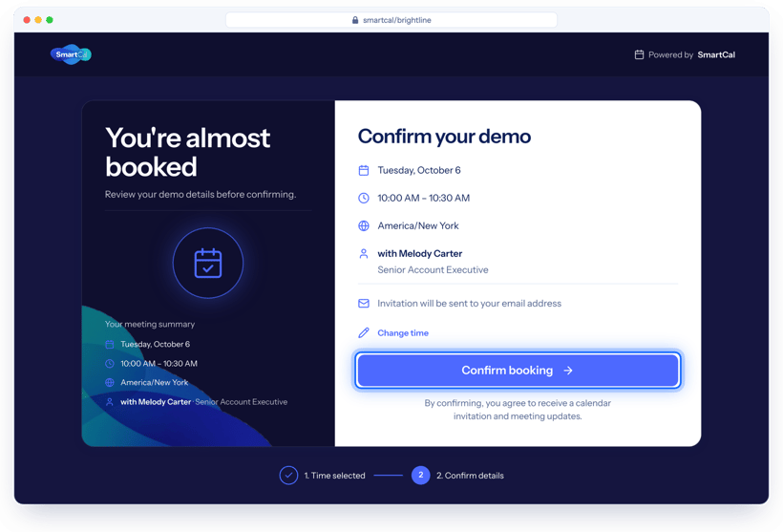783x532 pixels.
Task: Click arrow icon inside Confirm booking button
Action: pyautogui.click(x=568, y=371)
